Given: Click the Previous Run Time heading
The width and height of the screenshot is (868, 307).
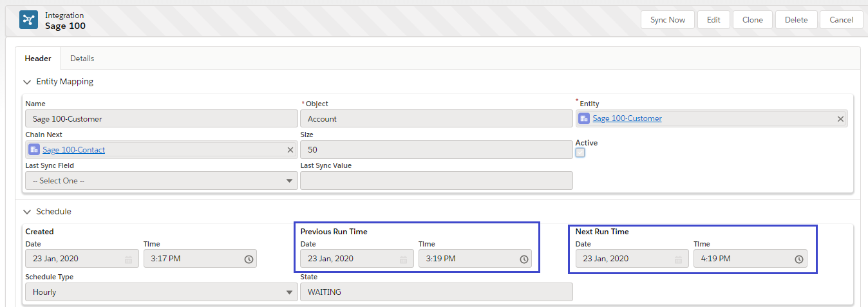Looking at the screenshot, I should tap(334, 232).
